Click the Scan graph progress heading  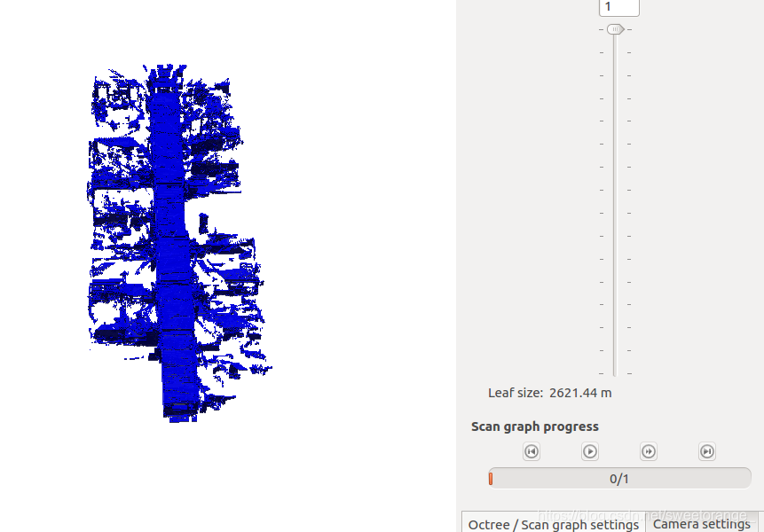[x=534, y=426]
